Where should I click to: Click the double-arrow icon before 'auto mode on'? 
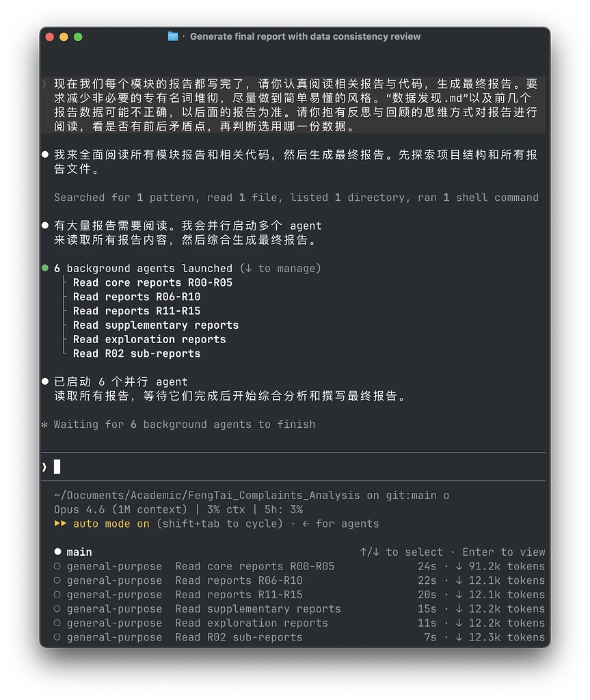[60, 523]
